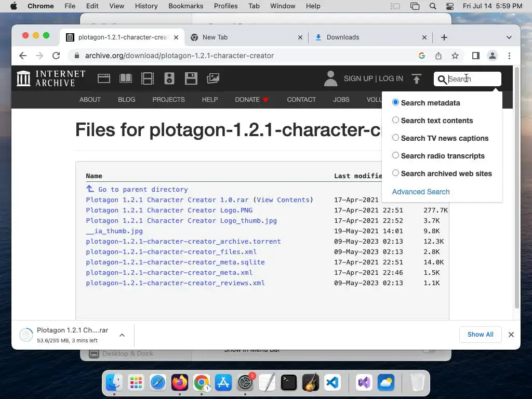Click LOG IN link
532x399 pixels.
pyautogui.click(x=391, y=78)
